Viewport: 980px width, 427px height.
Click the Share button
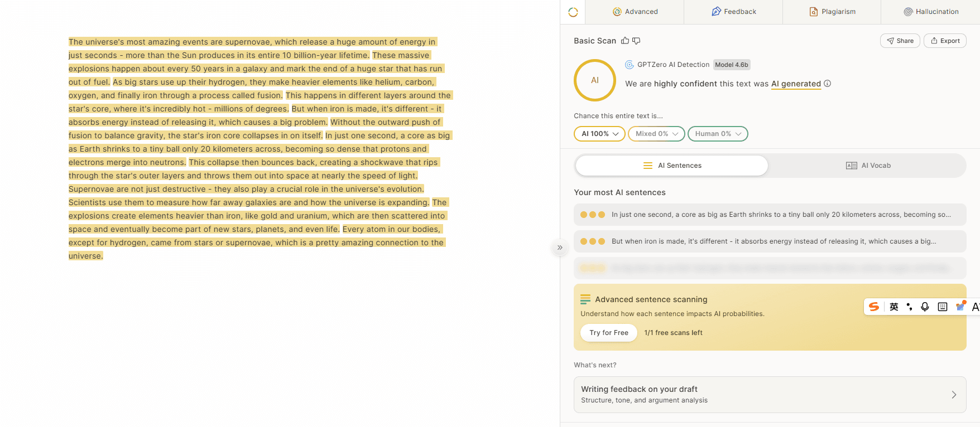point(900,41)
